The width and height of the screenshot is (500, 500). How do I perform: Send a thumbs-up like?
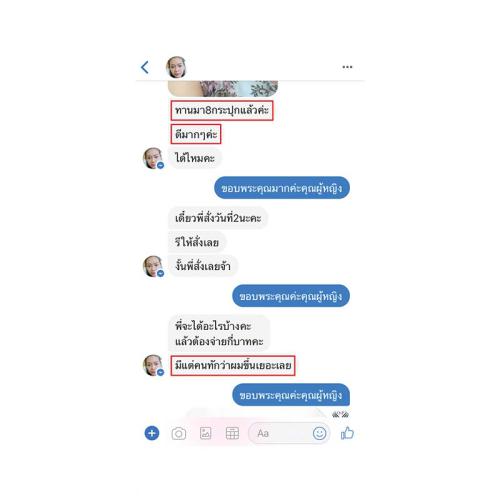(347, 433)
